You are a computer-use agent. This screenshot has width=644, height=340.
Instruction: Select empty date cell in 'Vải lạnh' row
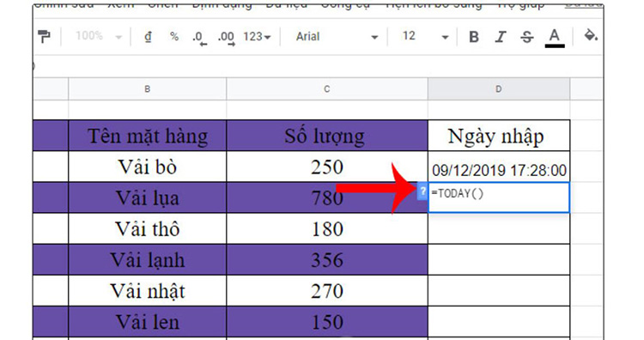coord(499,259)
